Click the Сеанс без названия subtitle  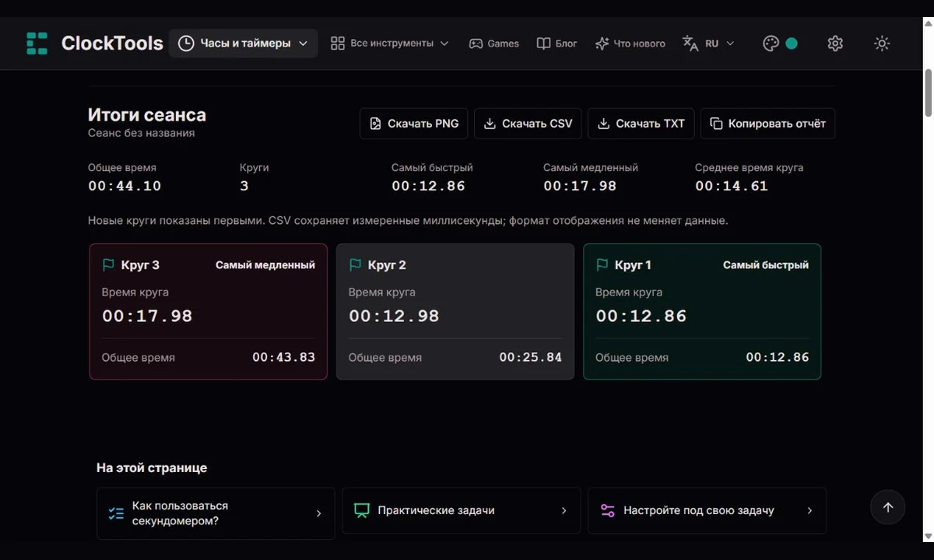point(141,133)
